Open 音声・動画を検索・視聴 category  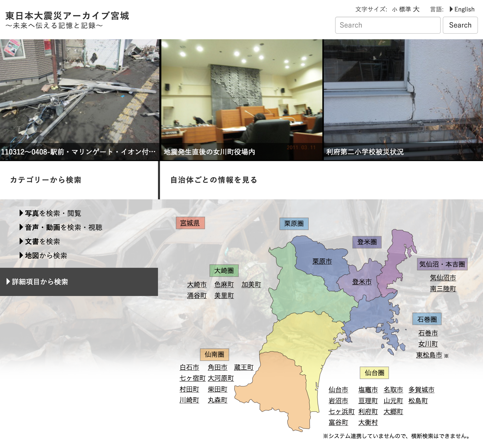pyautogui.click(x=61, y=227)
